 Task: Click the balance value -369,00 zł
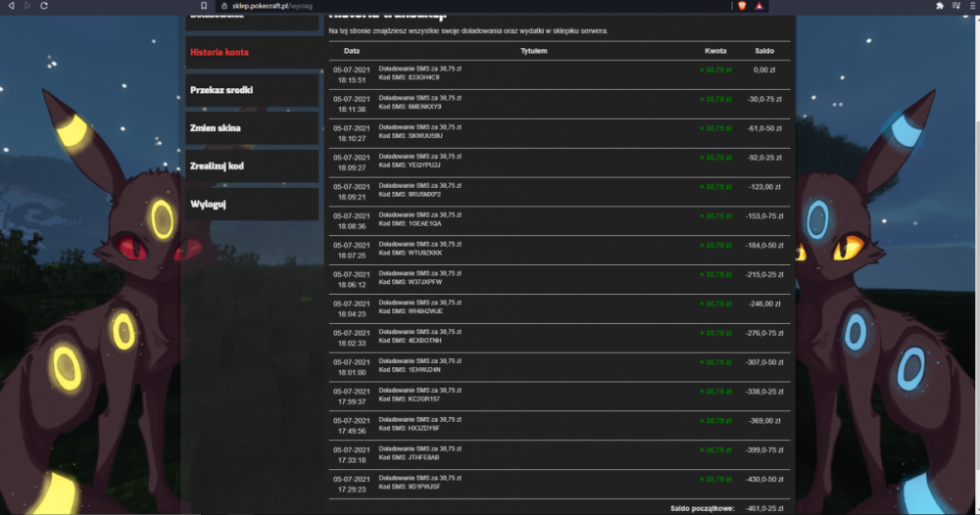pos(764,421)
